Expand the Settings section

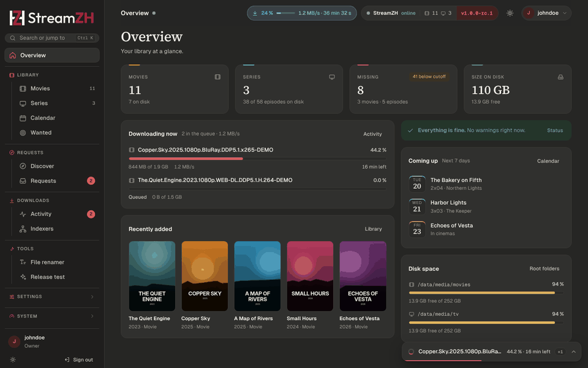[52, 297]
